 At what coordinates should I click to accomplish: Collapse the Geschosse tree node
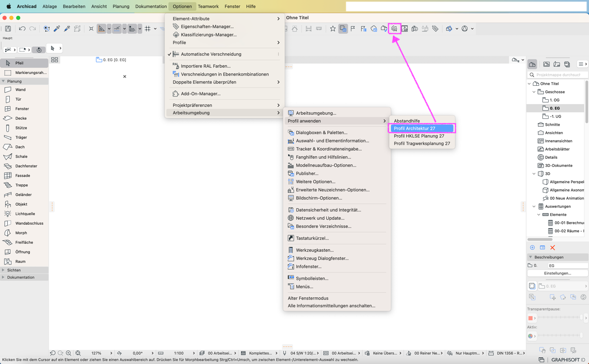tap(534, 92)
